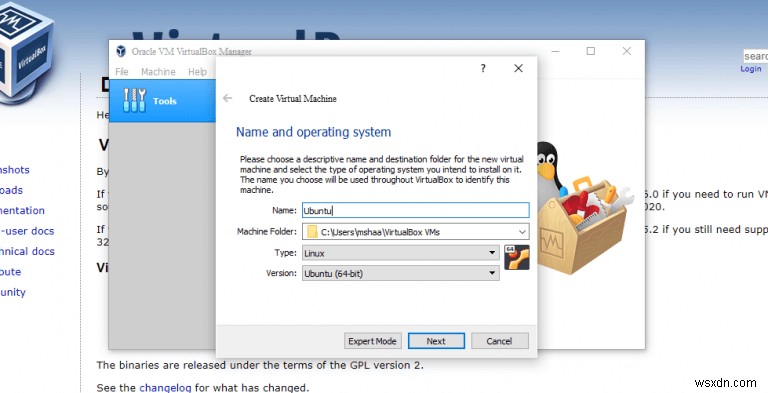Image resolution: width=768 pixels, height=393 pixels.
Task: Click the Login link on the webpage
Action: pyautogui.click(x=751, y=69)
